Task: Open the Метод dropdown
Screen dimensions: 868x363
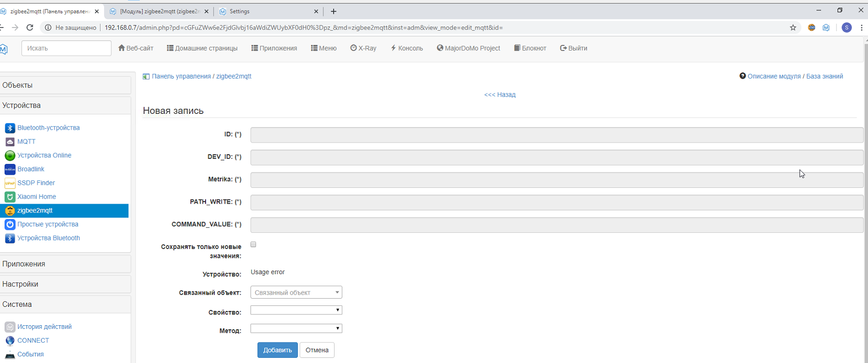Action: pos(296,328)
